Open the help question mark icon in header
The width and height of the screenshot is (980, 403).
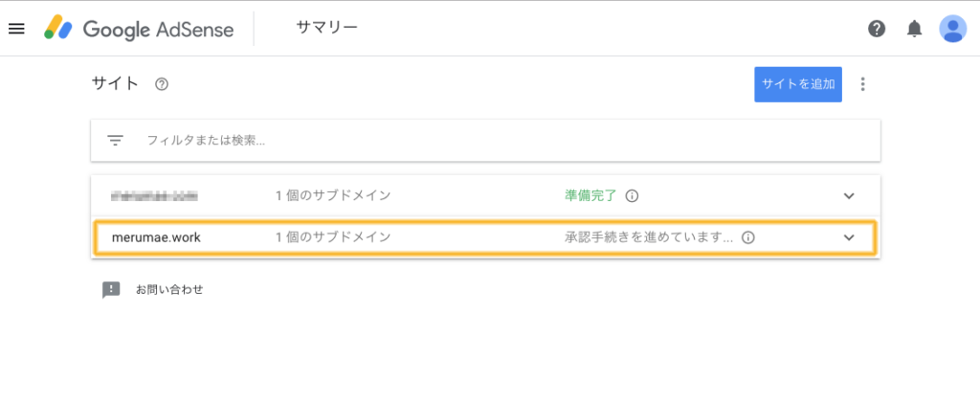(877, 29)
